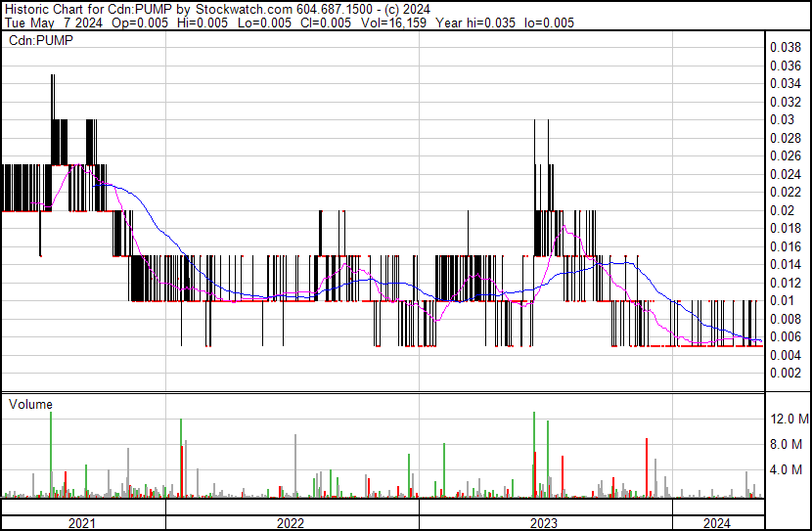Select the 2024 year label on time axis

click(717, 523)
